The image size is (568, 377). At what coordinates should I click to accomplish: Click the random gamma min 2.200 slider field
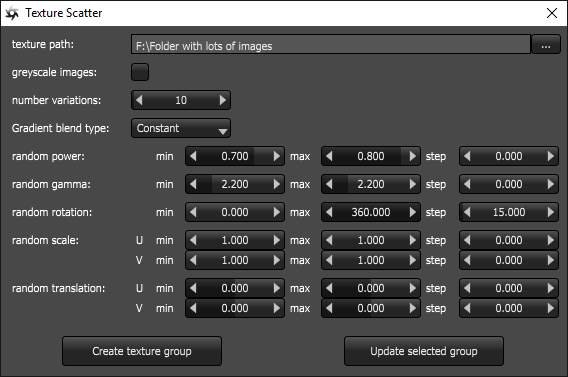click(x=235, y=184)
